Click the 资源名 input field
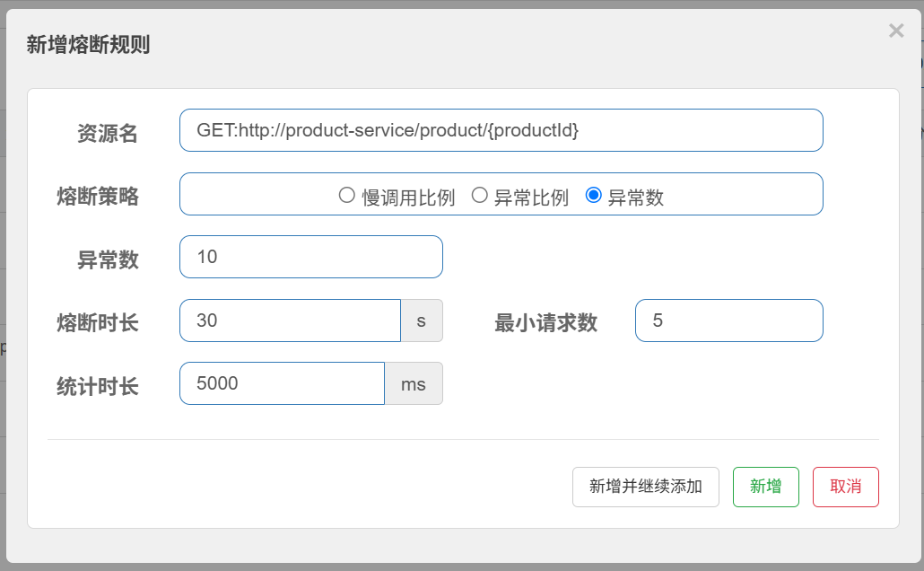The height and width of the screenshot is (571, 924). (x=501, y=130)
